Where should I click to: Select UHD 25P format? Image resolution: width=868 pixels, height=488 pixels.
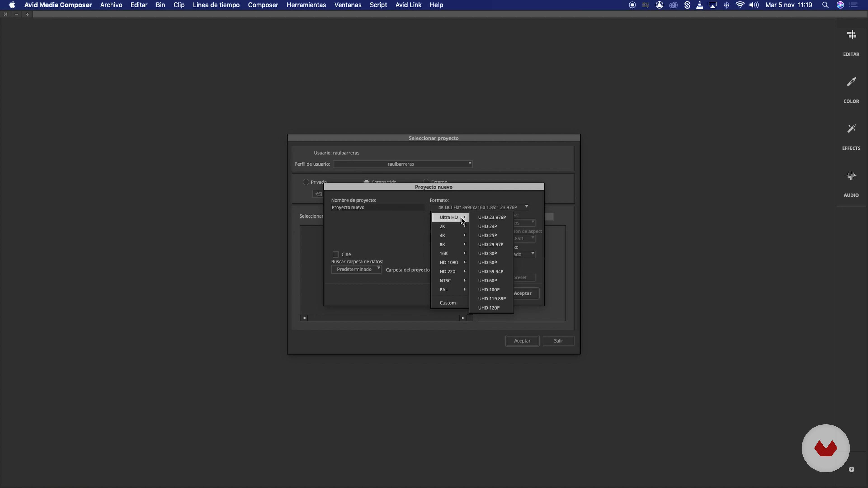click(492, 235)
